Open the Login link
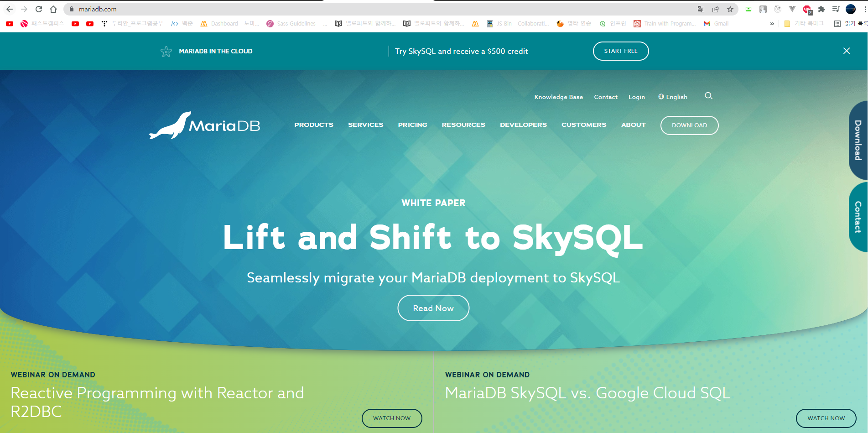Viewport: 868px width, 433px height. [637, 97]
